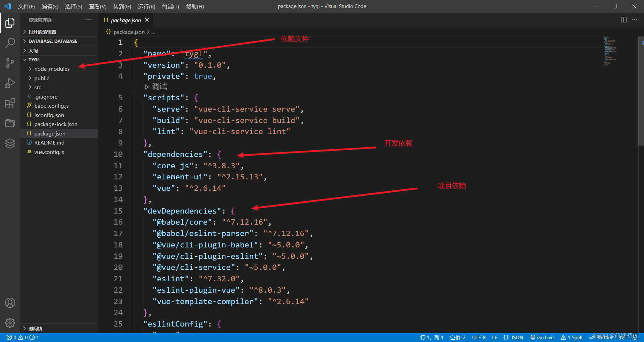The image size is (644, 342).
Task: Change the JSON language mode
Action: pos(517,337)
